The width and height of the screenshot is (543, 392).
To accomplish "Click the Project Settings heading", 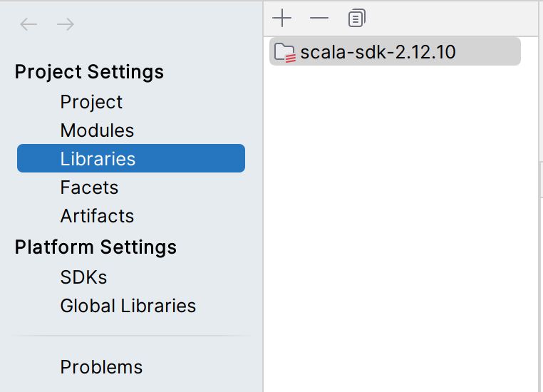I will 89,72.
